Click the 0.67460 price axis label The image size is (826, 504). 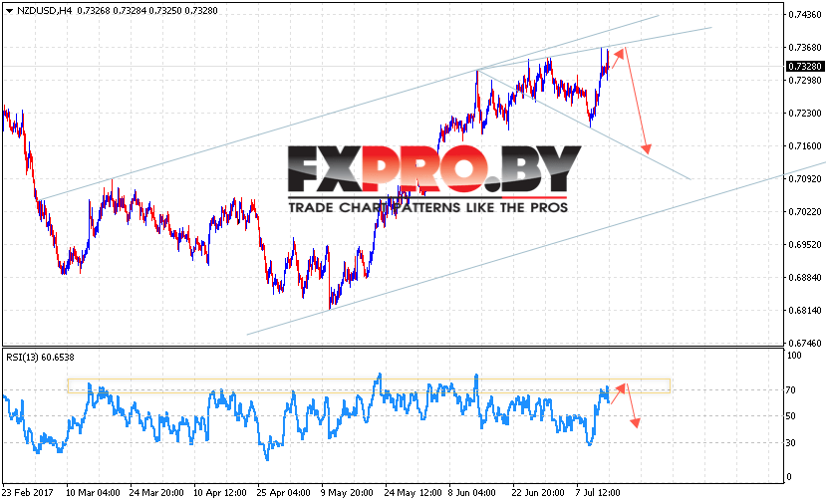click(805, 344)
